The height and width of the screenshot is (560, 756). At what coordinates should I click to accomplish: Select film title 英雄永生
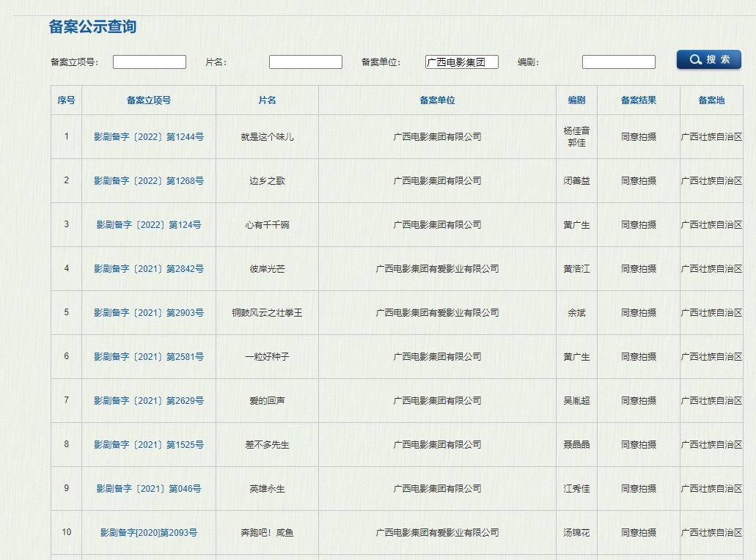click(267, 489)
